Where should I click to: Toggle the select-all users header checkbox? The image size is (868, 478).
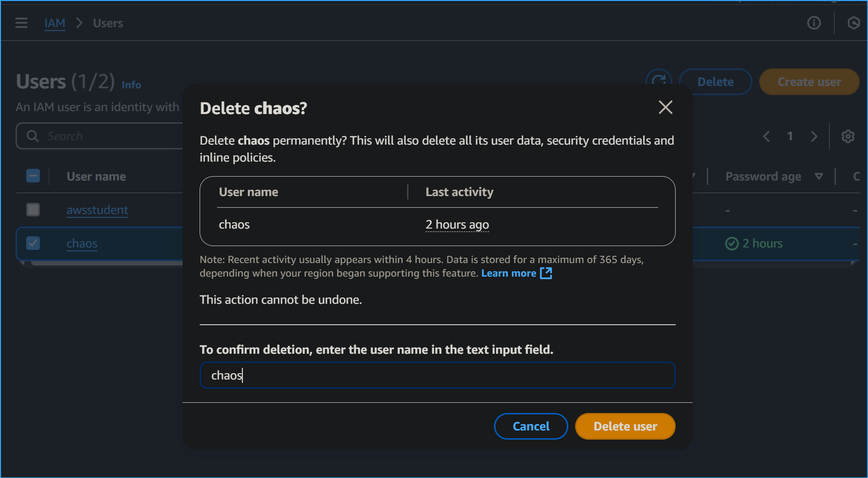point(33,176)
